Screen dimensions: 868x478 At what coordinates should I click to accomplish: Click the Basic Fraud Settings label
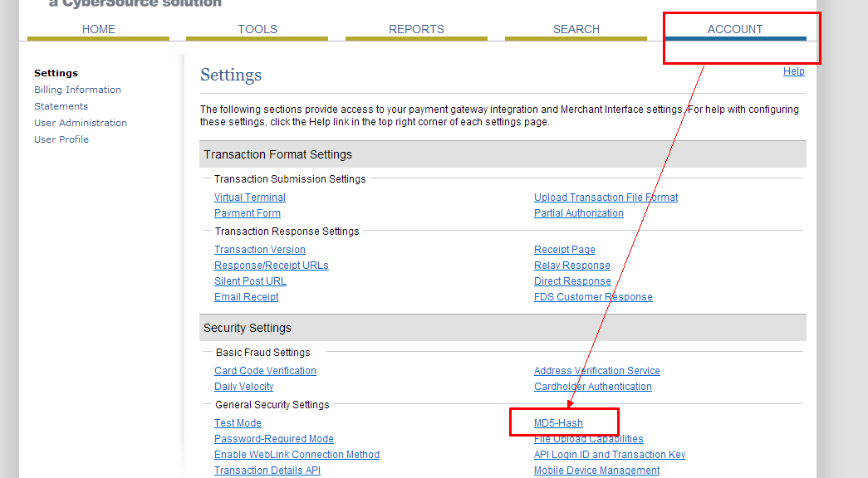click(x=263, y=353)
